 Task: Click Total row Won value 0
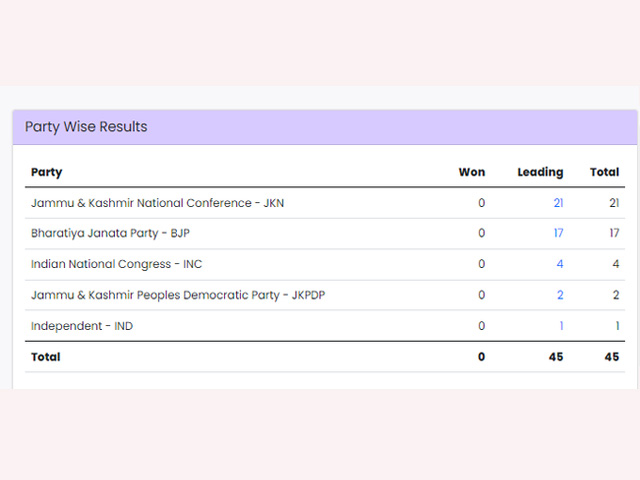482,357
